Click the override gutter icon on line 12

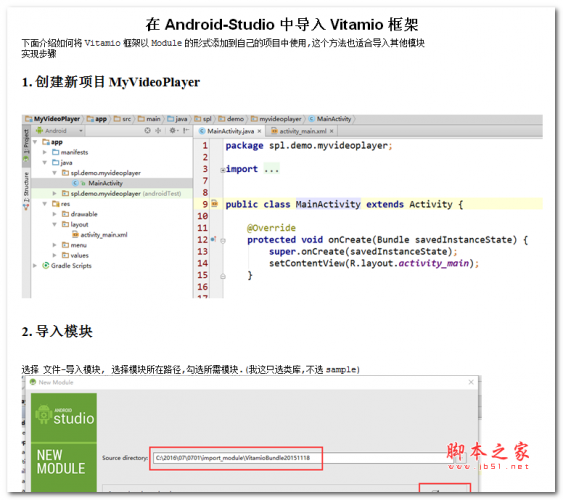[x=213, y=239]
